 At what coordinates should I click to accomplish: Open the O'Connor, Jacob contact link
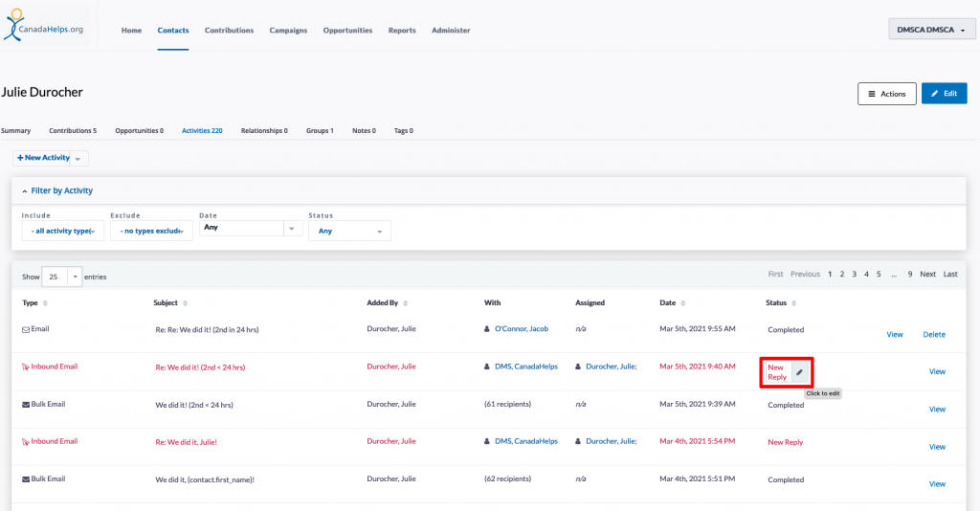(x=522, y=328)
